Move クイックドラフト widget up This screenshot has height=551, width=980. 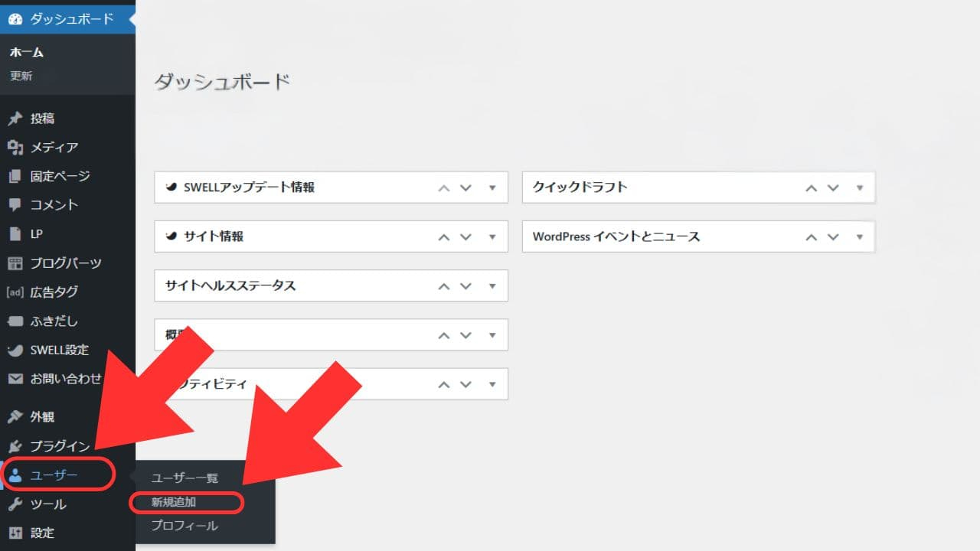(811, 187)
